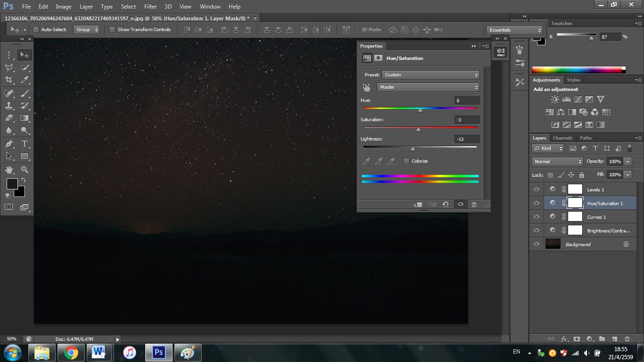This screenshot has height=362, width=644.
Task: Launch Google Chrome from taskbar
Action: click(x=71, y=352)
